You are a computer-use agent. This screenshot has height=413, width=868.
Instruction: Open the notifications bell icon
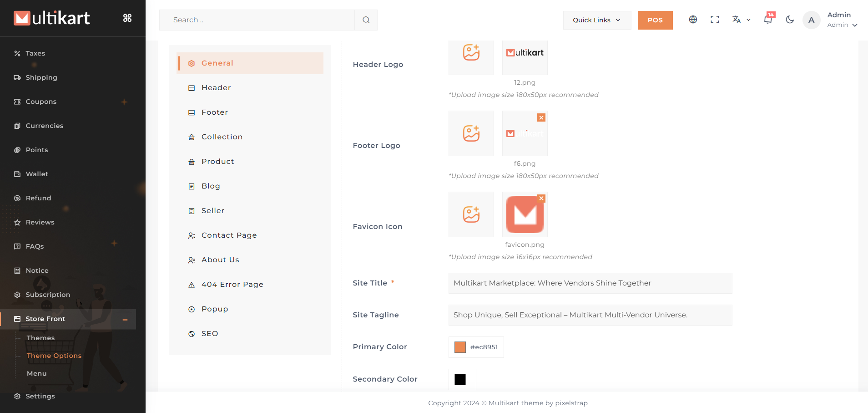[x=768, y=20]
